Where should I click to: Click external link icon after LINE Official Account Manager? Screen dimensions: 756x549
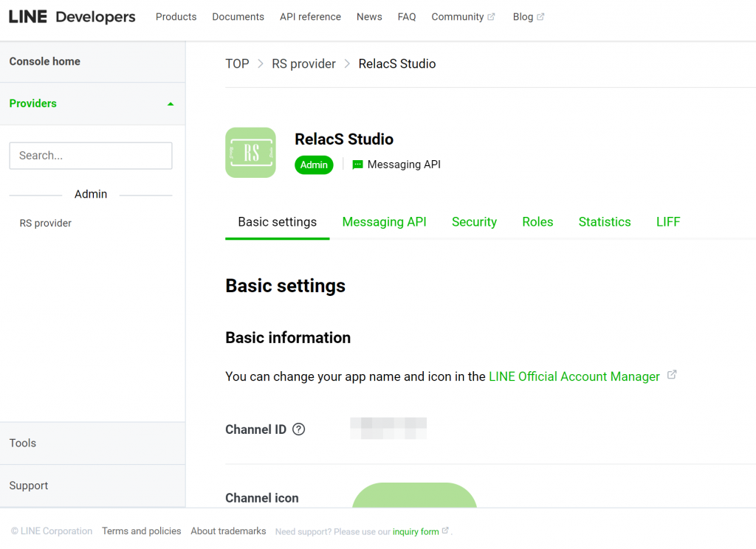672,375
